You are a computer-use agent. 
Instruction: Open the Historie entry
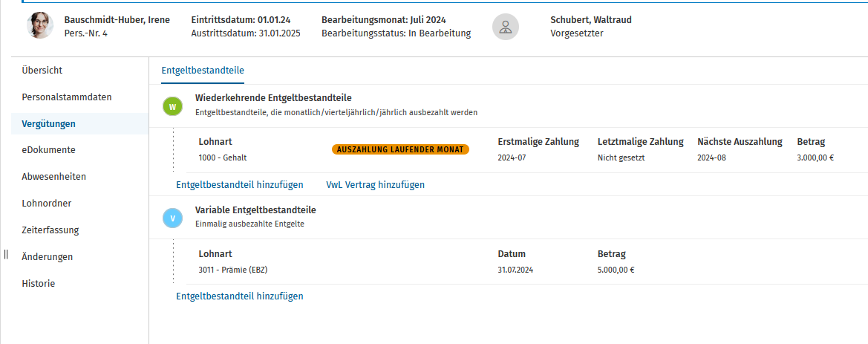point(38,283)
